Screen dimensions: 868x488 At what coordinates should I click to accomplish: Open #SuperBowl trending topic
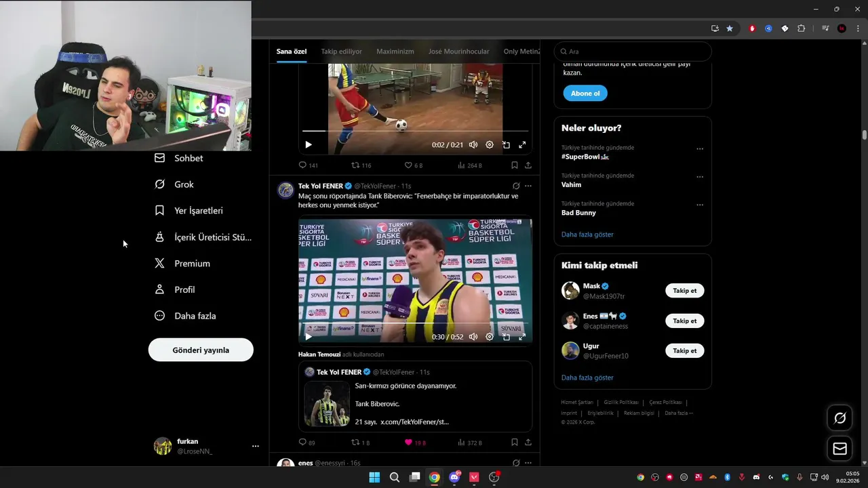[x=585, y=157]
